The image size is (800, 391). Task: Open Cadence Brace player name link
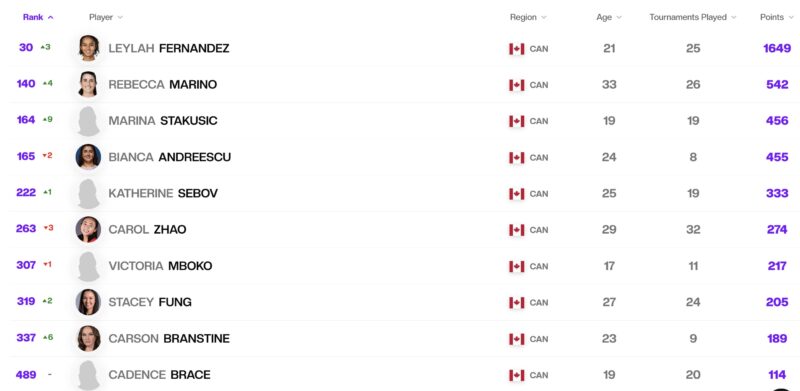(159, 375)
